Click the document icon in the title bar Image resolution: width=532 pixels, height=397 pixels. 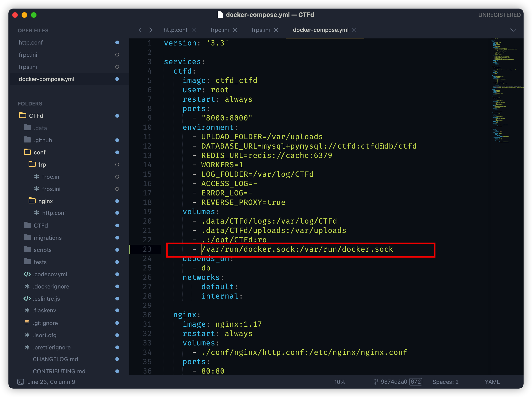[220, 15]
